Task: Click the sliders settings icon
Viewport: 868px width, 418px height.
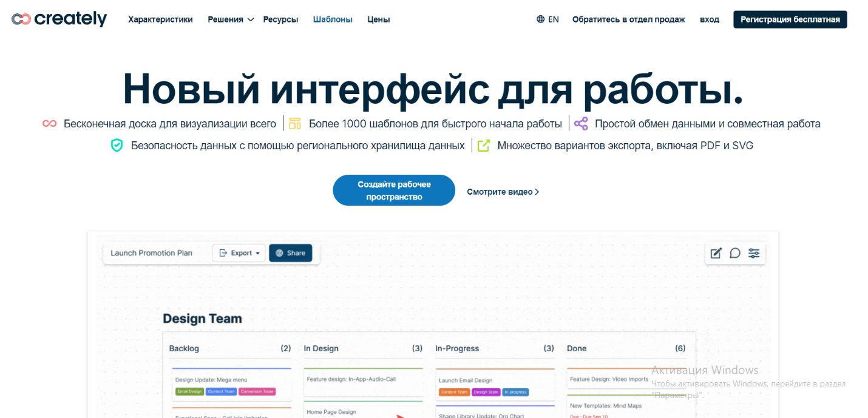Action: [754, 253]
